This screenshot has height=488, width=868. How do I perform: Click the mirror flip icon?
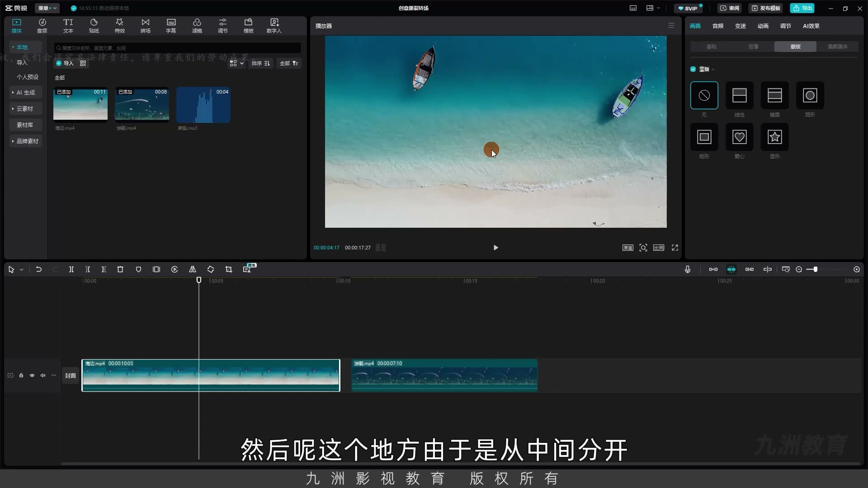point(193,269)
